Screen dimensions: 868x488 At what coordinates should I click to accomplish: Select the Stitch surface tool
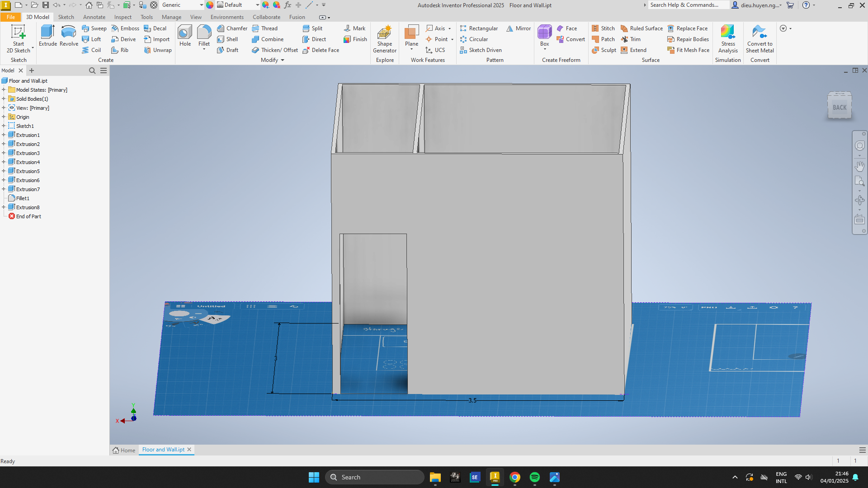pos(603,28)
